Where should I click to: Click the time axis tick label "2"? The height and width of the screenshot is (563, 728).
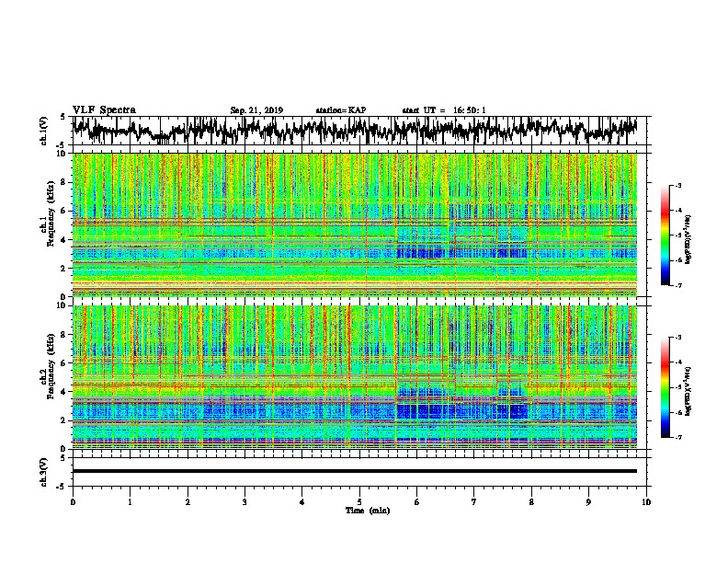pyautogui.click(x=188, y=502)
